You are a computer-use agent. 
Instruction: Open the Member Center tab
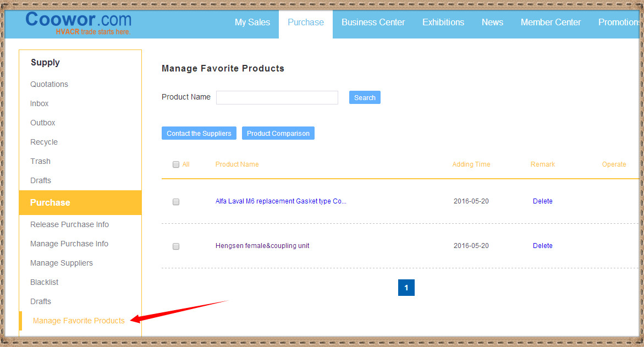[x=551, y=23]
